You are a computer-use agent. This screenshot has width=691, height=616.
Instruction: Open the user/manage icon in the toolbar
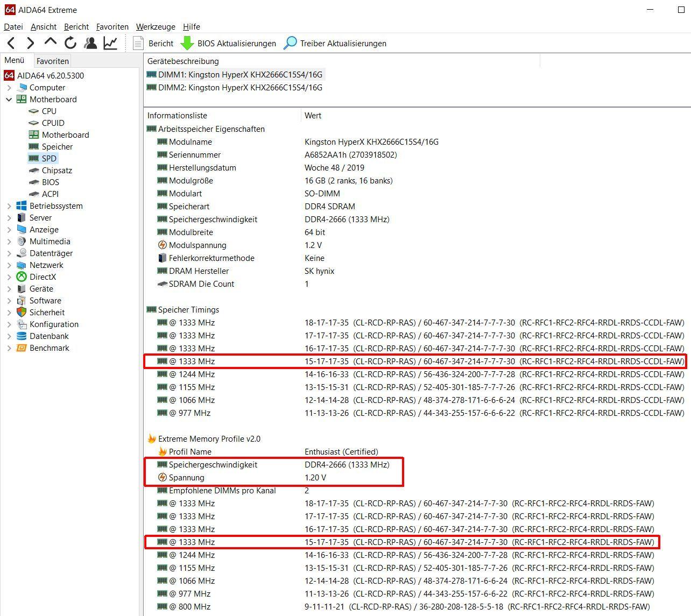coord(90,43)
